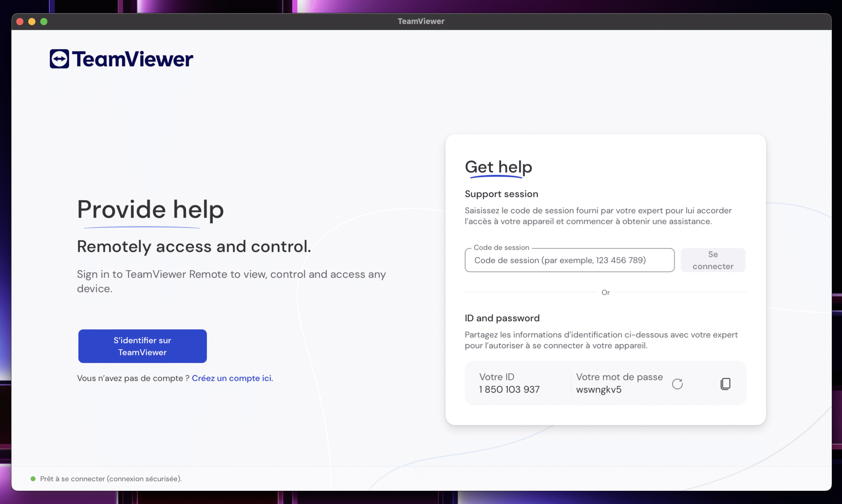Image resolution: width=842 pixels, height=504 pixels.
Task: Click the Provide help heading
Action: click(150, 209)
